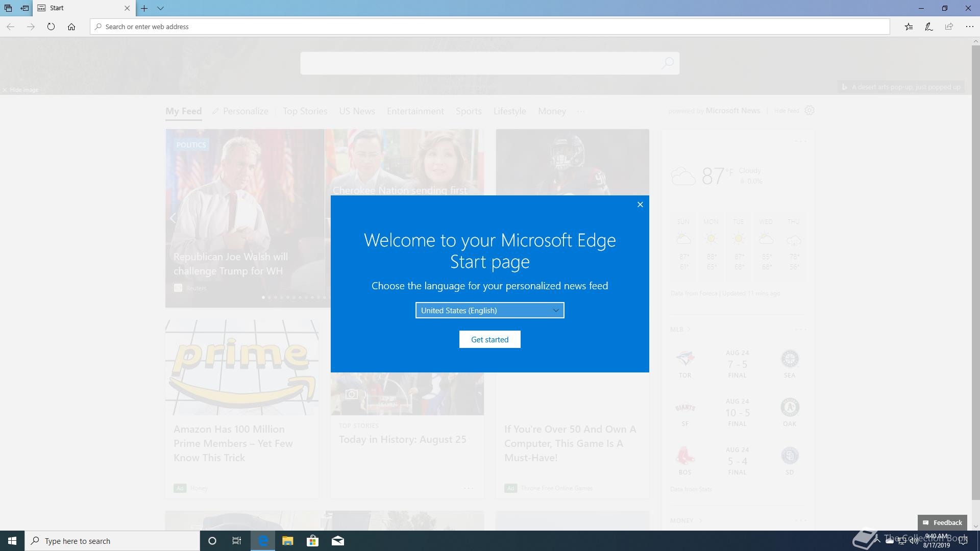Open a new tab with plus icon
Viewport: 980px width, 551px height.
point(144,8)
